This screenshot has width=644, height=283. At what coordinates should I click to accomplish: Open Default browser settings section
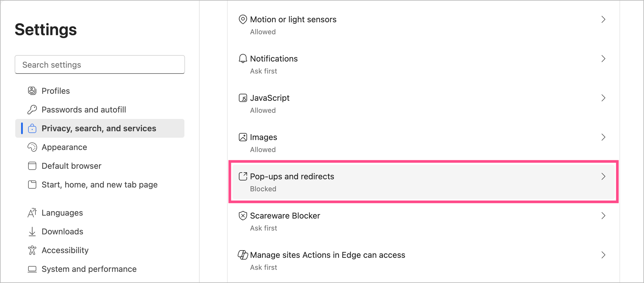71,166
